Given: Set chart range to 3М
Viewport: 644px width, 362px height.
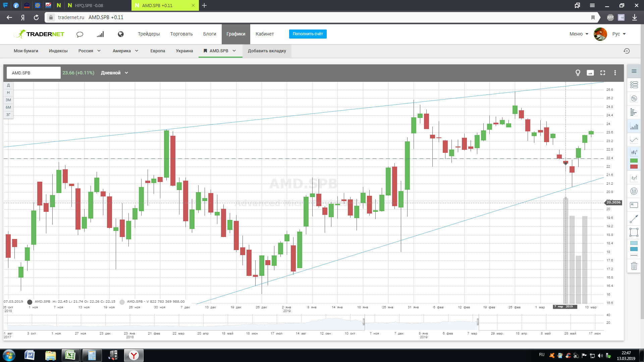Looking at the screenshot, I should [x=8, y=100].
